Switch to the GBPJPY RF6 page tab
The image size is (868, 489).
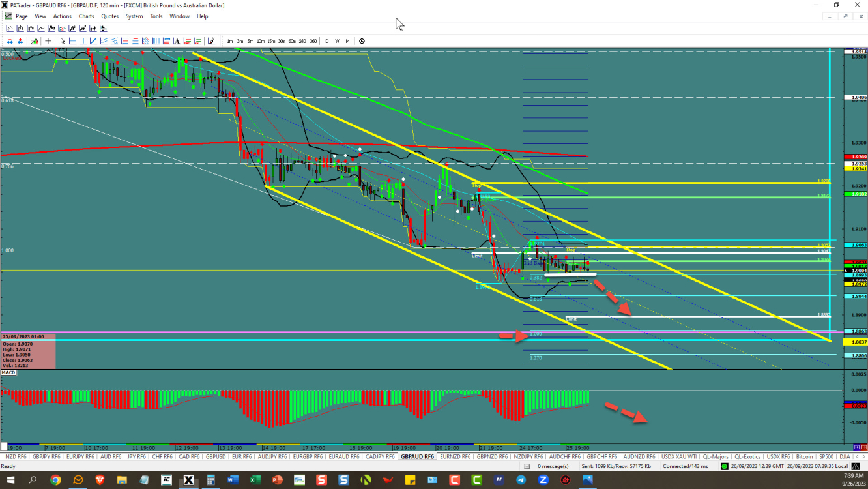tap(47, 456)
